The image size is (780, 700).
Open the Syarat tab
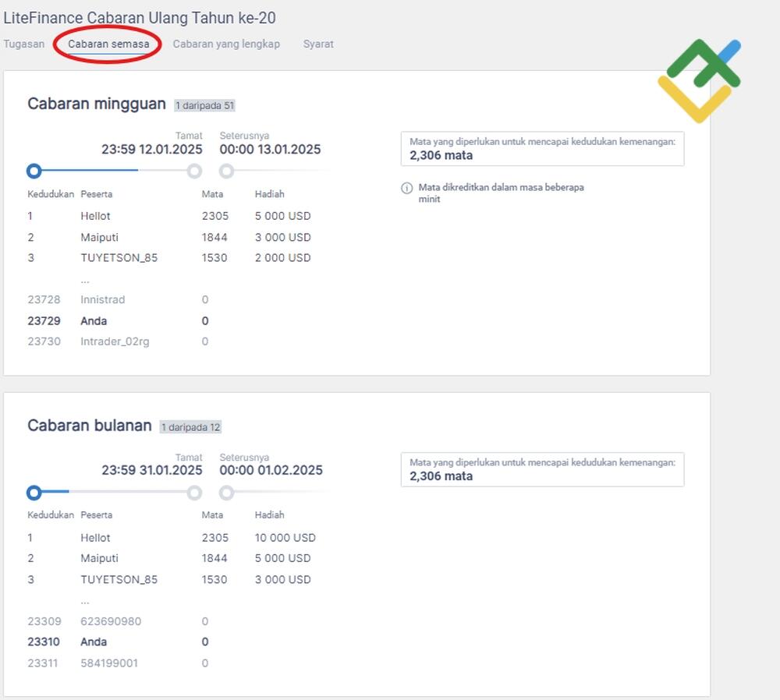(318, 44)
